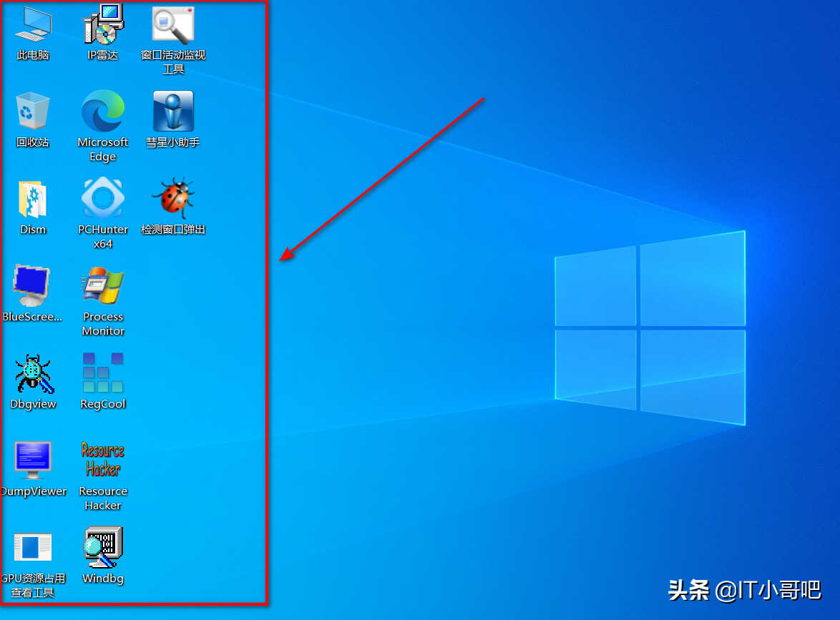Launch the Microsoft Edge shortcut

click(103, 111)
